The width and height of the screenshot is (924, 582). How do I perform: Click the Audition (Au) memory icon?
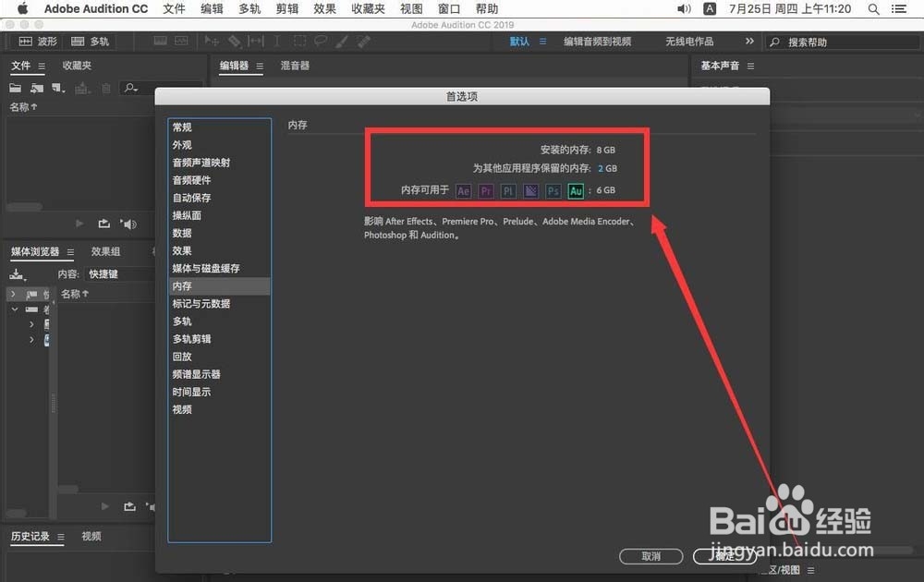(576, 191)
